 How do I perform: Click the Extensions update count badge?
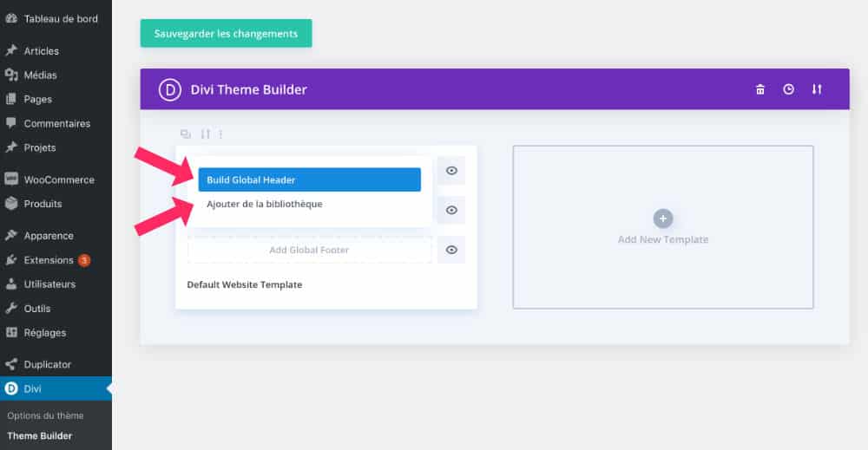84,260
